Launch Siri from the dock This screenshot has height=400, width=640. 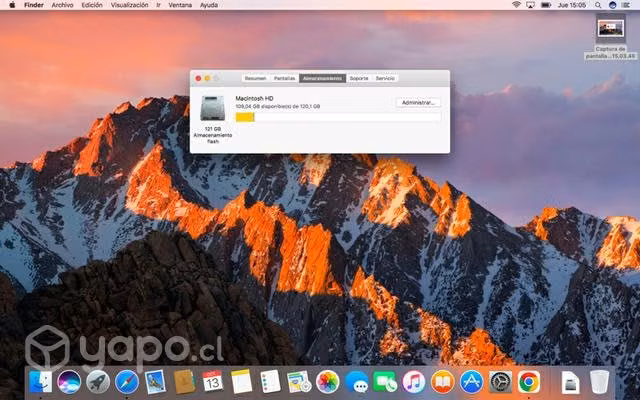coord(69,382)
